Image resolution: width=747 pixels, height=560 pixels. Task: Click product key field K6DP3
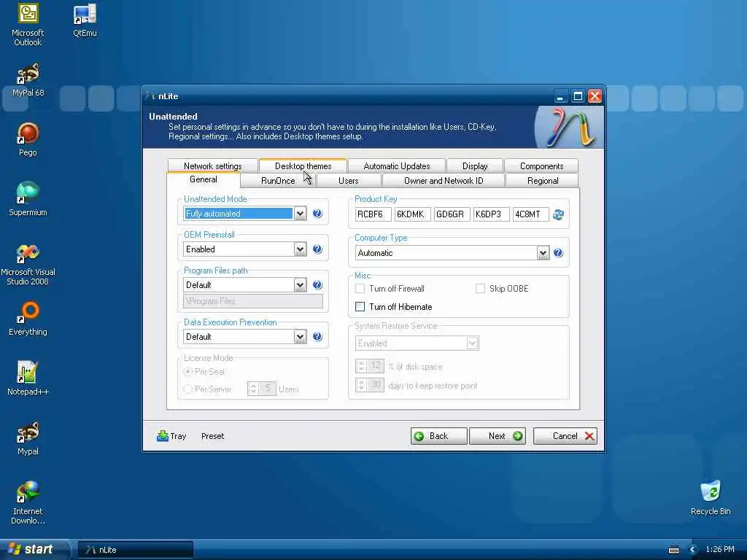491,214
